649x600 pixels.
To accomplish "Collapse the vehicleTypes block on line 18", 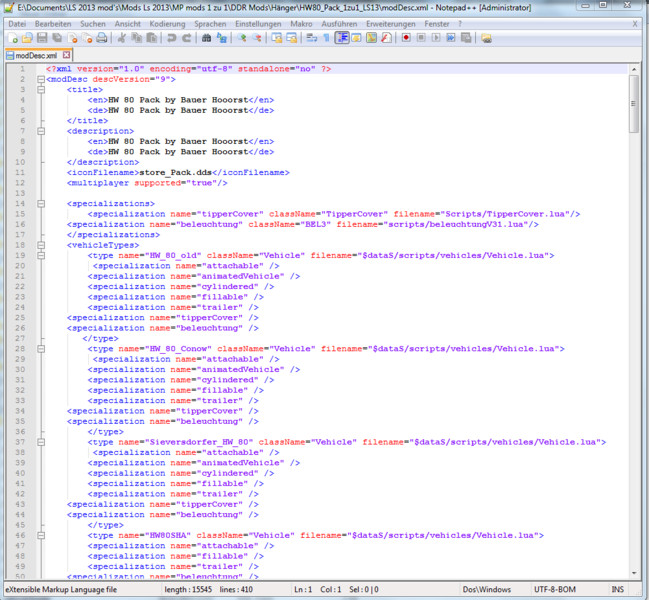I will coord(41,245).
